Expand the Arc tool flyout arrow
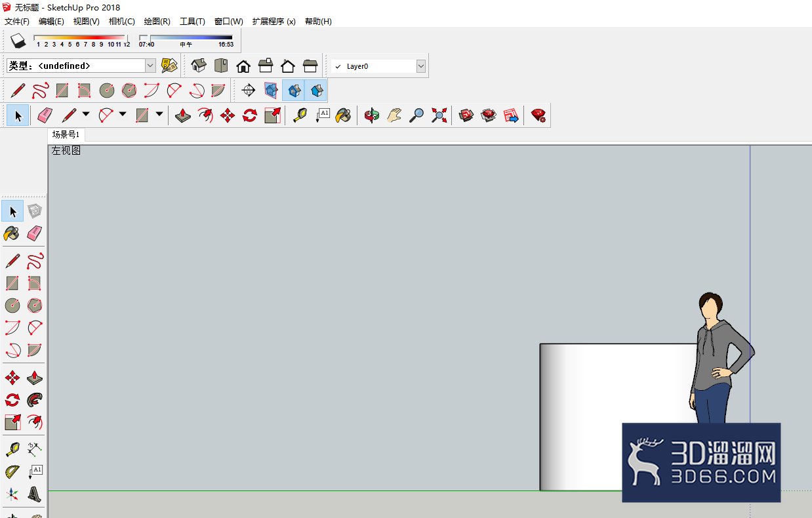812x518 pixels. click(x=123, y=115)
